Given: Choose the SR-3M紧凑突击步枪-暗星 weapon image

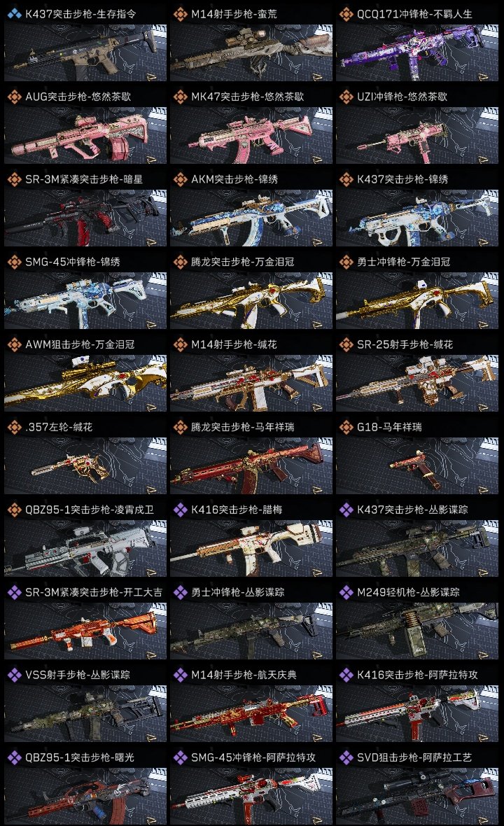Looking at the screenshot, I should click(85, 218).
